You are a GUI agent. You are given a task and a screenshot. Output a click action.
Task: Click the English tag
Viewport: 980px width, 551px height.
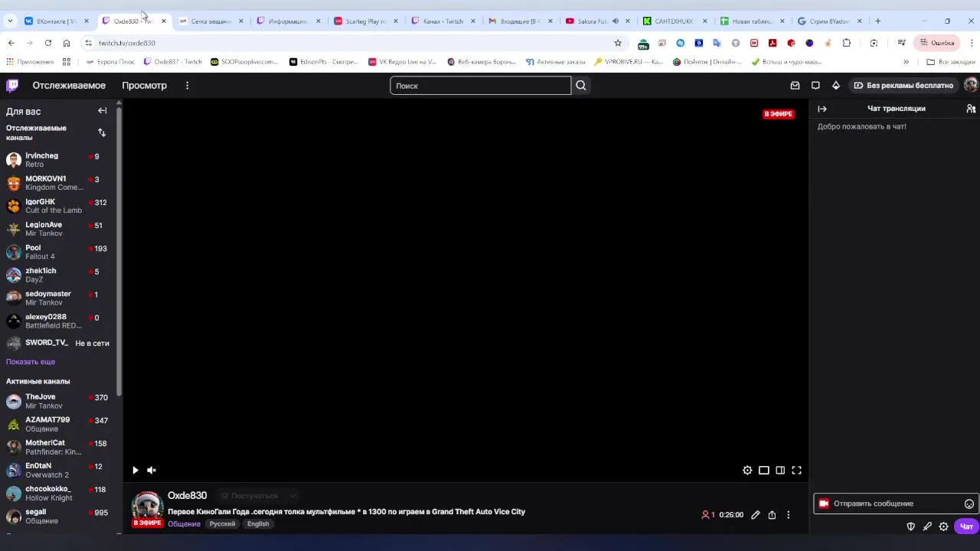pyautogui.click(x=258, y=524)
